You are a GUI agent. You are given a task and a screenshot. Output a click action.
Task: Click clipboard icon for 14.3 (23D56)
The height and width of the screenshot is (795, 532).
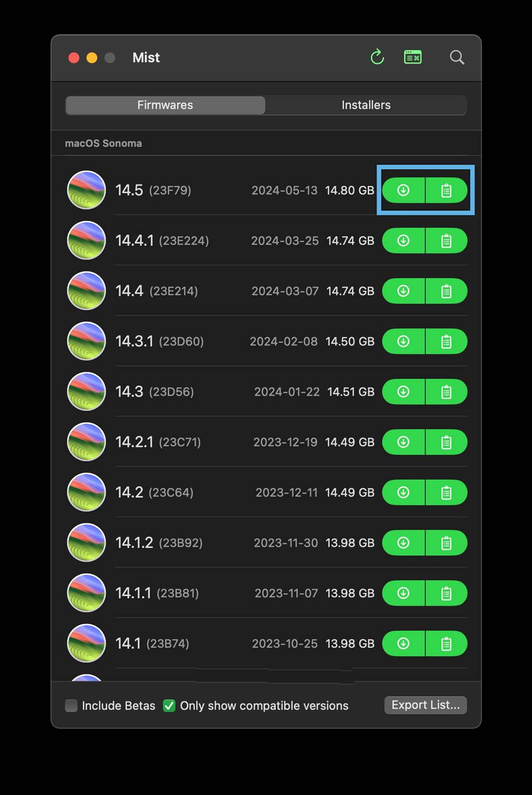click(446, 391)
